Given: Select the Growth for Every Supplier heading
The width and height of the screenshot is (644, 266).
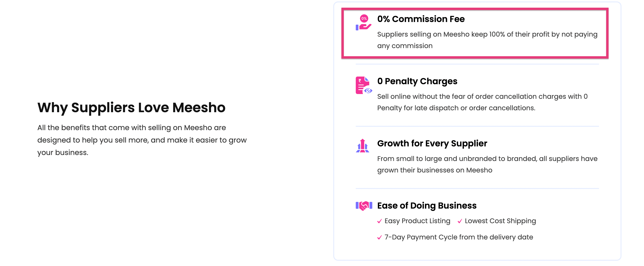Looking at the screenshot, I should click(432, 143).
